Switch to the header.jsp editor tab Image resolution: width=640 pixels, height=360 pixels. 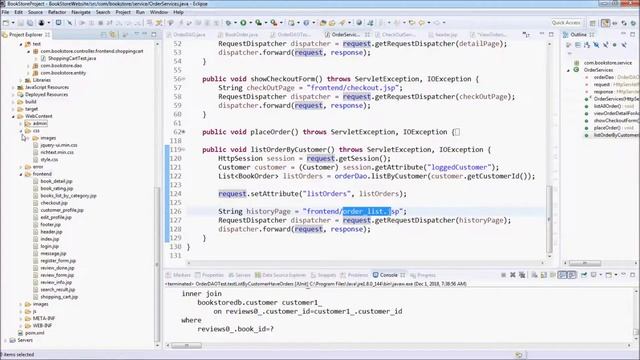(442, 35)
